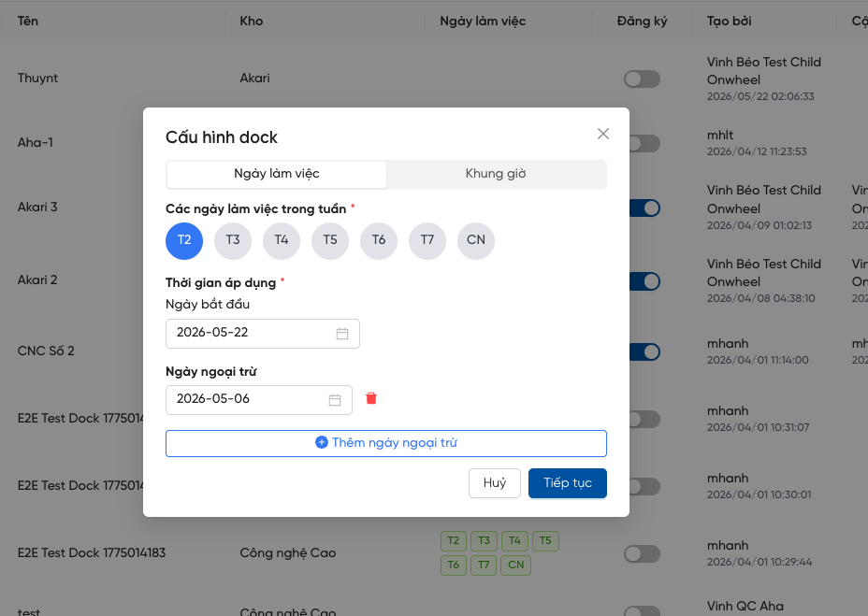Click the Akari 3 row name
The image size is (868, 616).
[x=37, y=207]
